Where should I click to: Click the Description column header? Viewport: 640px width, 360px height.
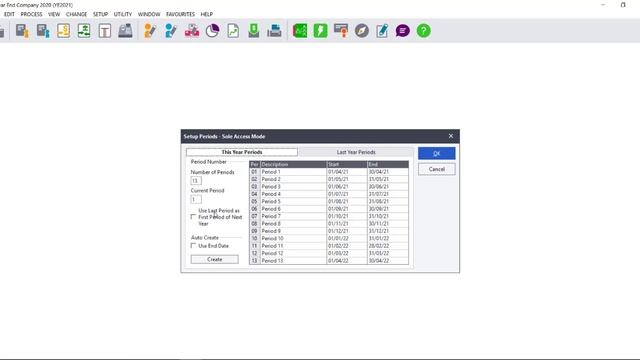[293, 164]
